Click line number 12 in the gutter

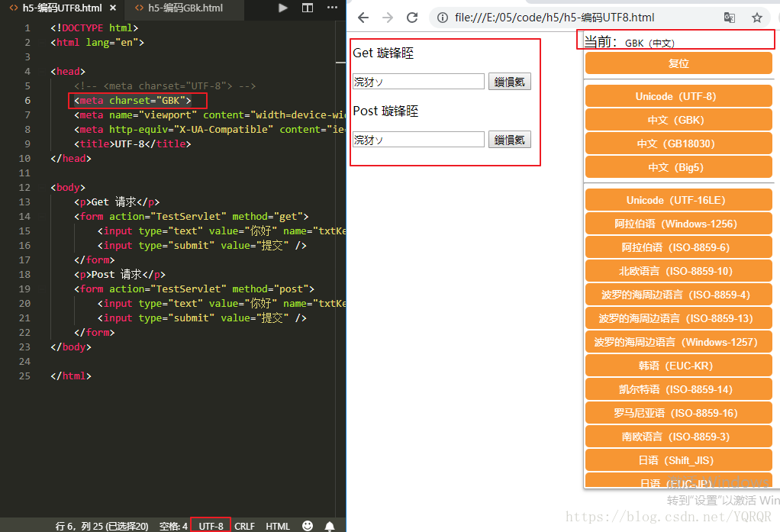click(24, 188)
